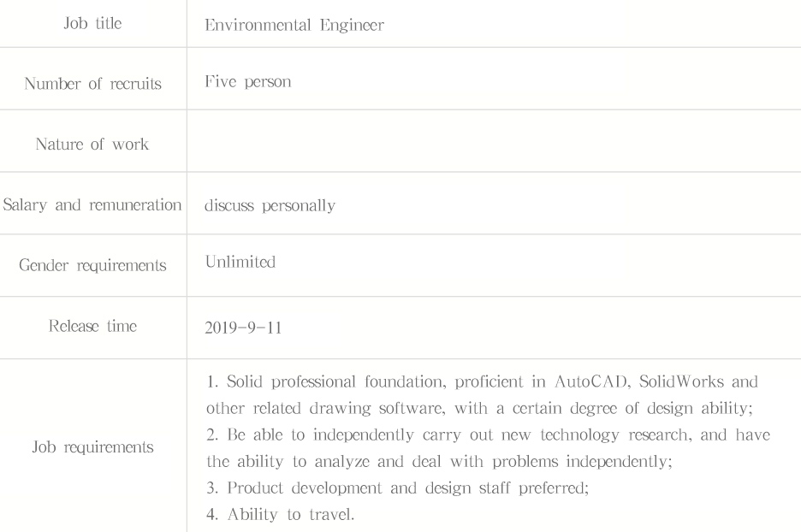Click the "Nature of work" label

coord(92,144)
